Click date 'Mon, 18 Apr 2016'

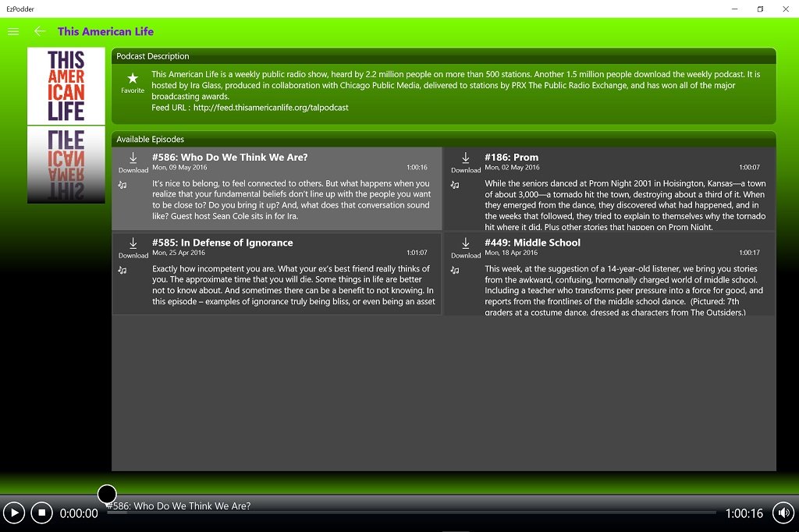click(511, 253)
